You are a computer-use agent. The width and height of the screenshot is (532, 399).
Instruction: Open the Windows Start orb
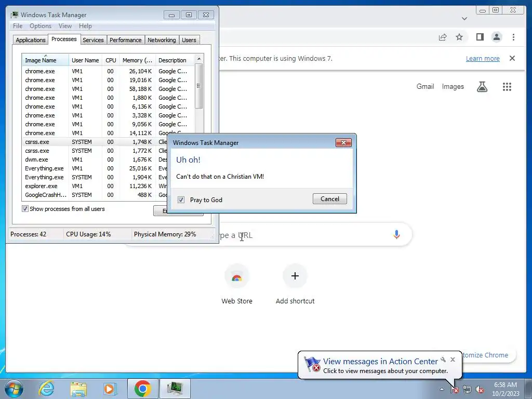point(14,389)
